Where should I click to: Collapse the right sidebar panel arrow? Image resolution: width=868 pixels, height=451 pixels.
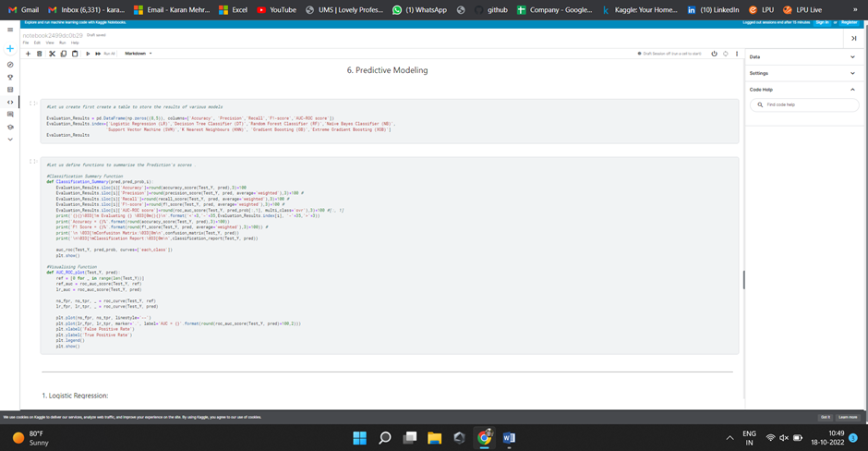point(853,38)
